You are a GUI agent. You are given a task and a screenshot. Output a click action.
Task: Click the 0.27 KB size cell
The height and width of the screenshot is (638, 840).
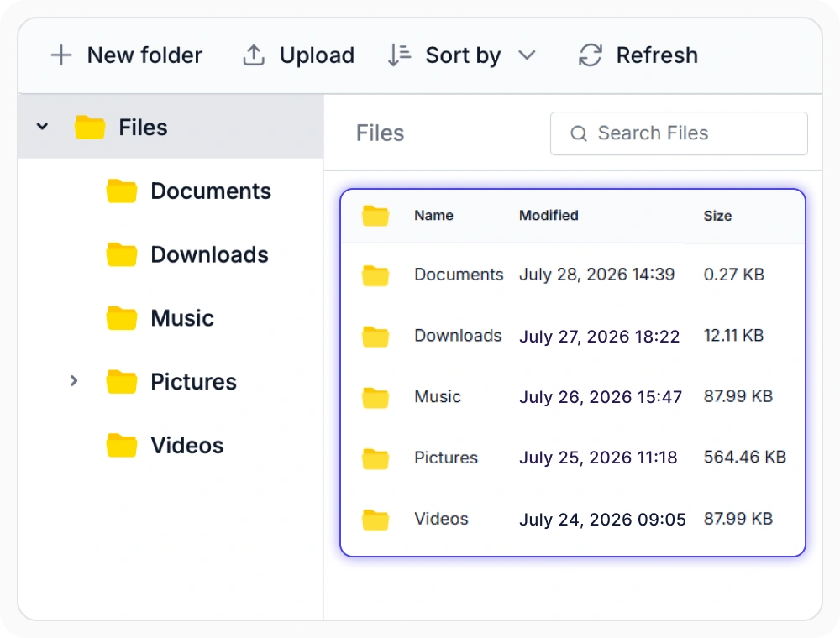[x=734, y=275]
